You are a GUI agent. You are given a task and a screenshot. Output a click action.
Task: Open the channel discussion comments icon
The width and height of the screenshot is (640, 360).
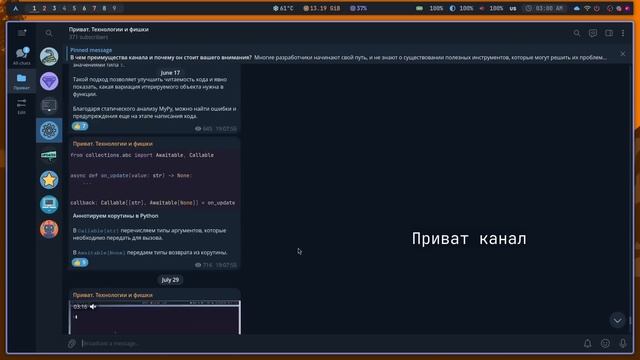pos(593,33)
